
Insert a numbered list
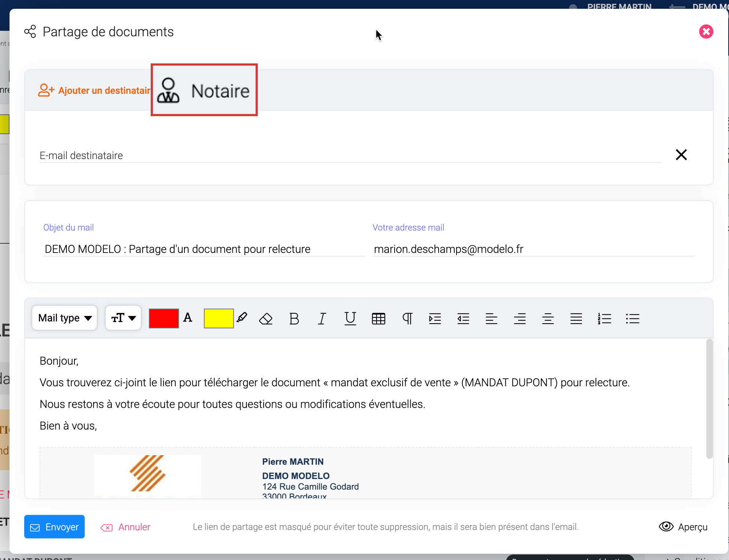coord(604,318)
